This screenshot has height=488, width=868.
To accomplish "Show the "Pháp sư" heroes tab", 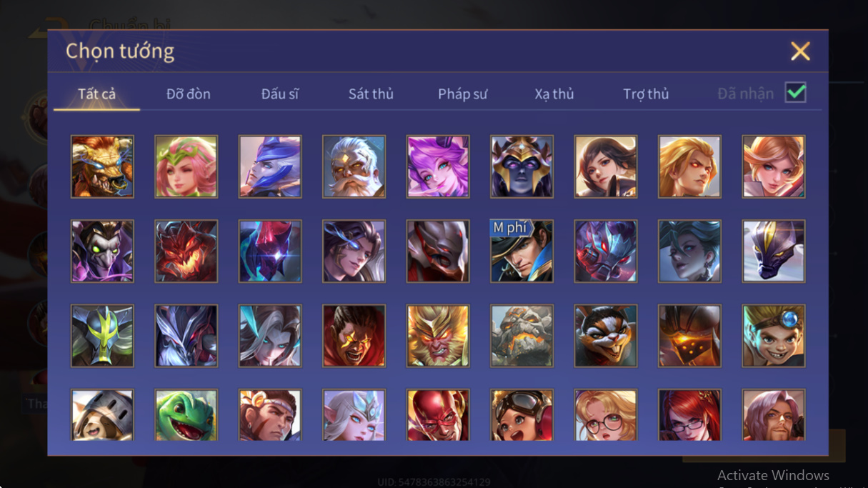I will pos(463,94).
